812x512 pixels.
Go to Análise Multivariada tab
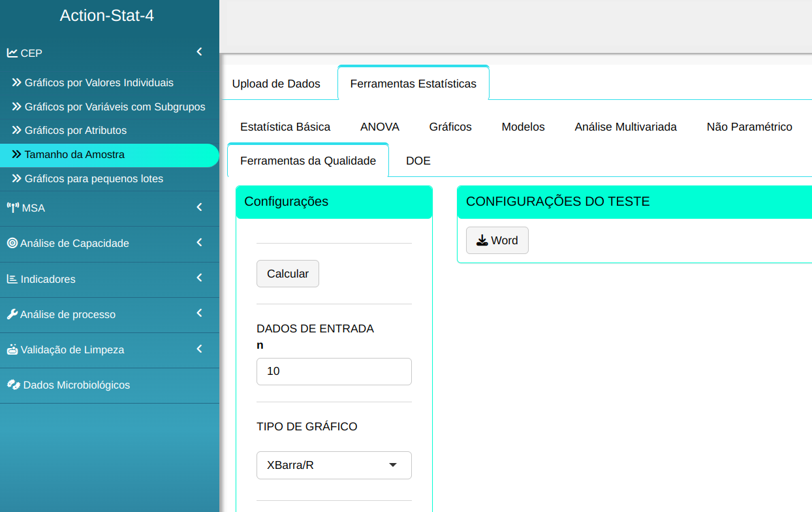(x=625, y=127)
